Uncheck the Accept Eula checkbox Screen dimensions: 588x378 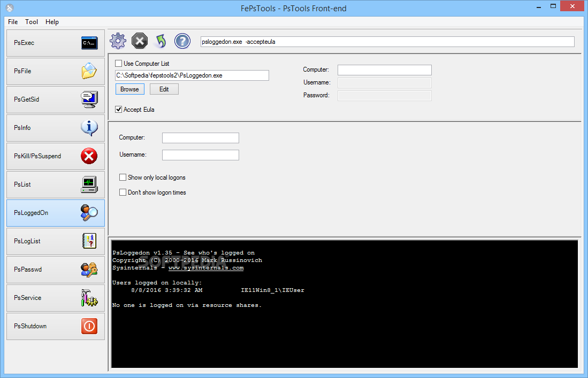coord(118,110)
